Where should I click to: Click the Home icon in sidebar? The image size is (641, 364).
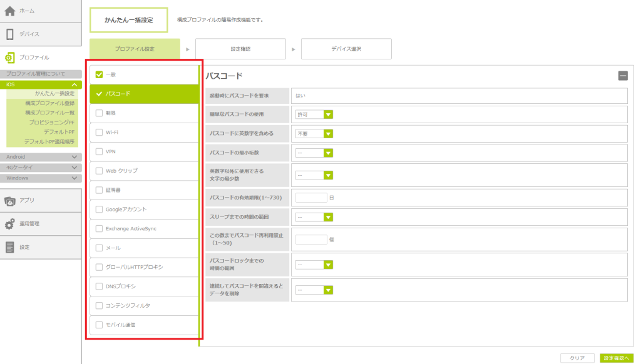click(x=10, y=11)
